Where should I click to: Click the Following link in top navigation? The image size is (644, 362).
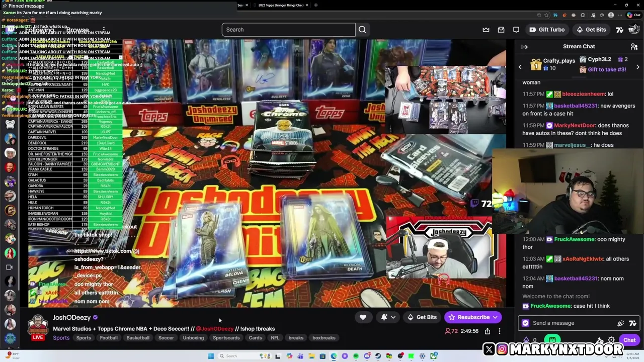tap(39, 30)
